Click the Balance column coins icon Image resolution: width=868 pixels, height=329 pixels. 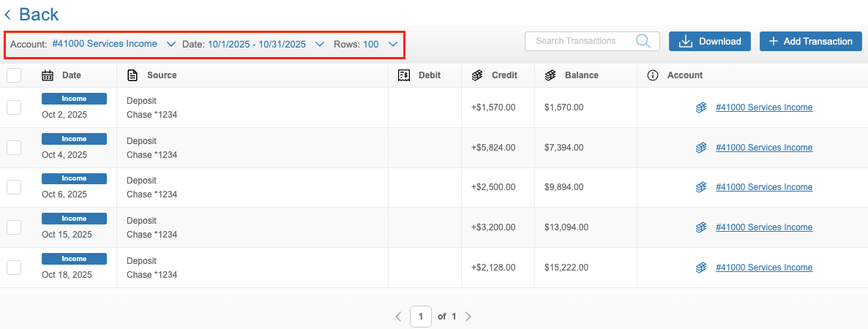pyautogui.click(x=550, y=75)
